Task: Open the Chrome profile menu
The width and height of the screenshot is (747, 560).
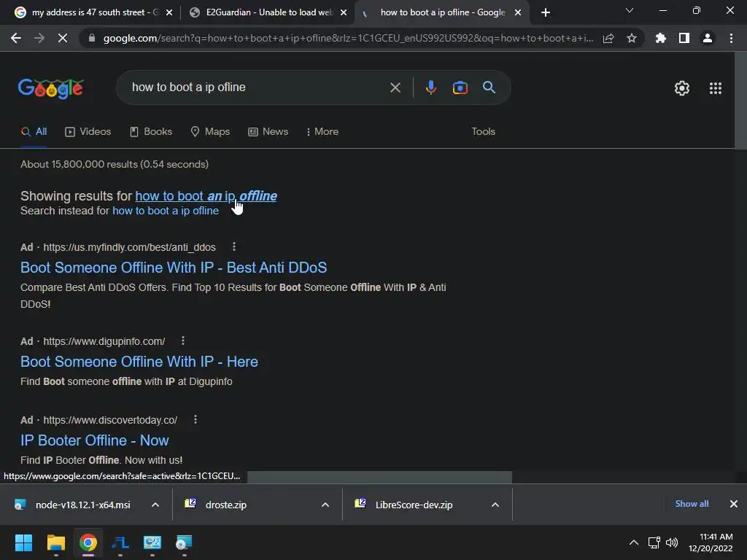Action: pos(708,38)
